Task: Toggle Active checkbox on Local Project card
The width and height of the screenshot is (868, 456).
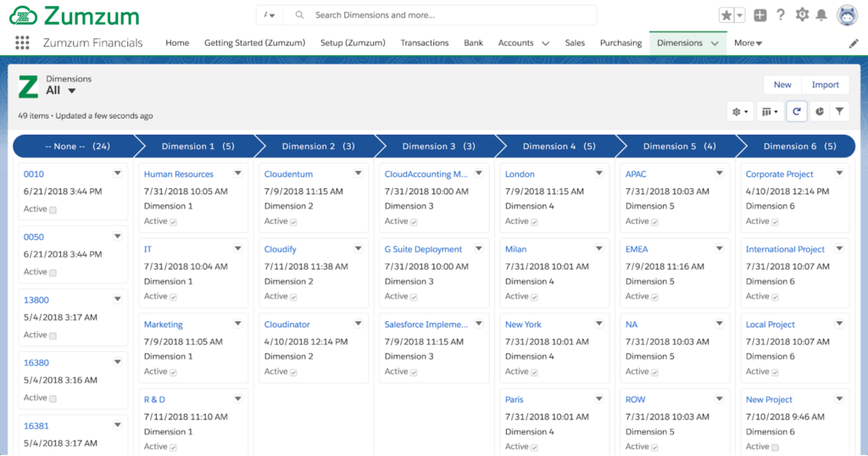Action: coord(775,372)
